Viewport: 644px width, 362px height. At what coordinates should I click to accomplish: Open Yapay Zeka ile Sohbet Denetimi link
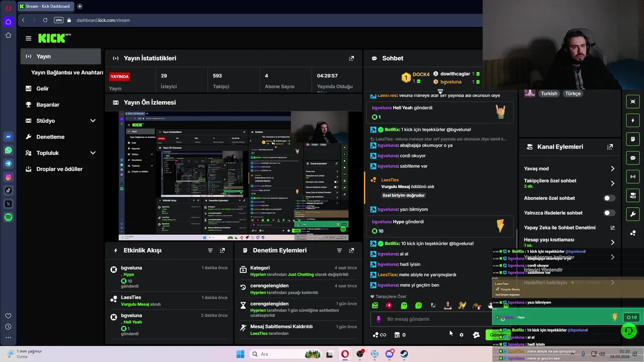coord(569,228)
